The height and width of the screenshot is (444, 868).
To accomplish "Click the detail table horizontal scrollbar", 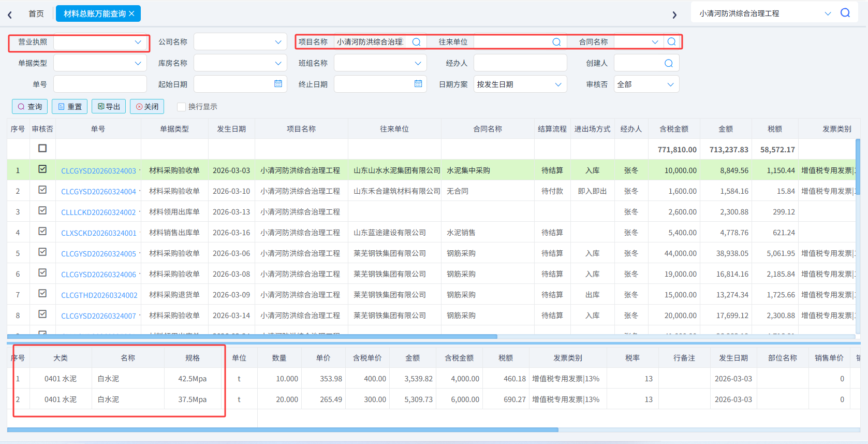I will [x=283, y=430].
